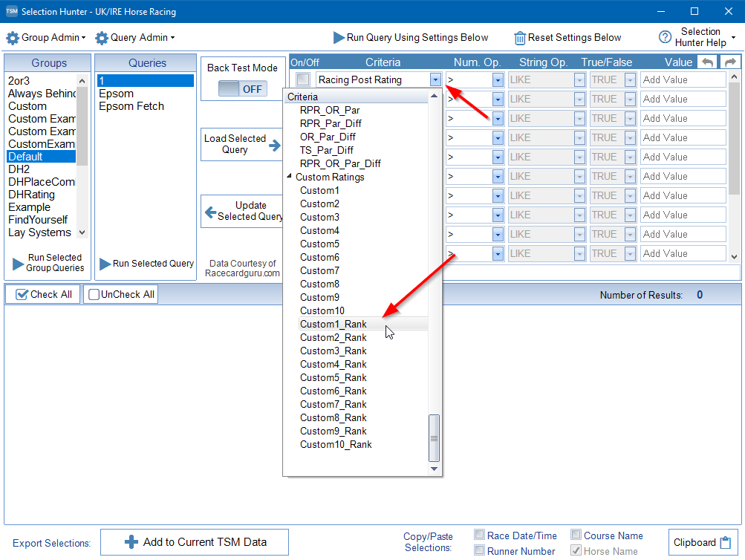Image resolution: width=745 pixels, height=560 pixels.
Task: Click the Selection Hunter Help question icon
Action: point(665,38)
